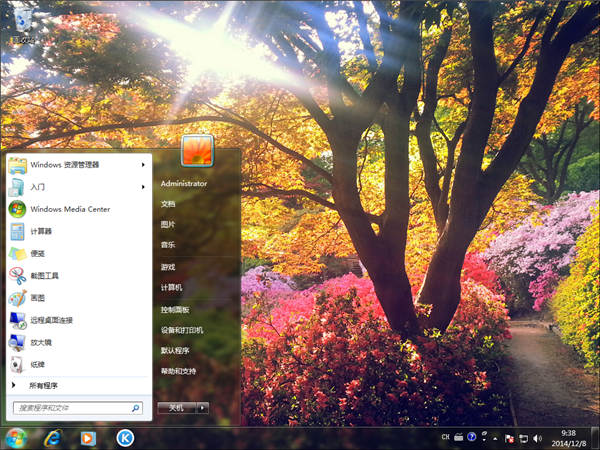
Task: Click the 关机 shut down button
Action: (x=177, y=408)
